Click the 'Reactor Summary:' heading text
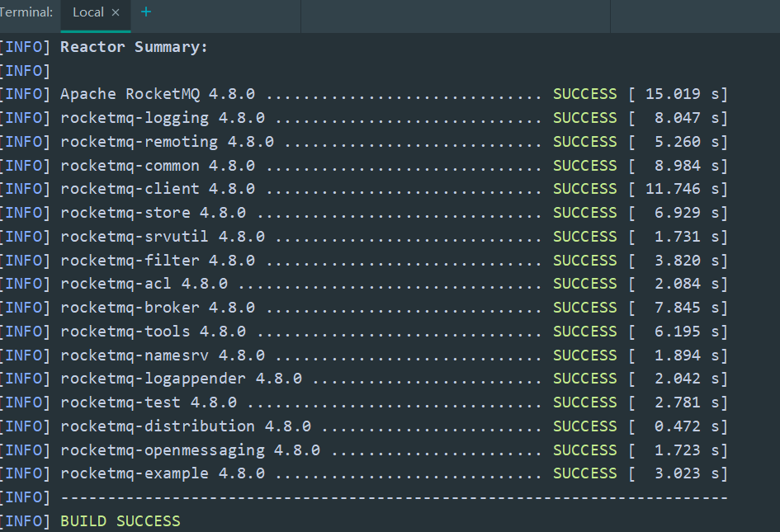This screenshot has width=780, height=532. pos(134,47)
